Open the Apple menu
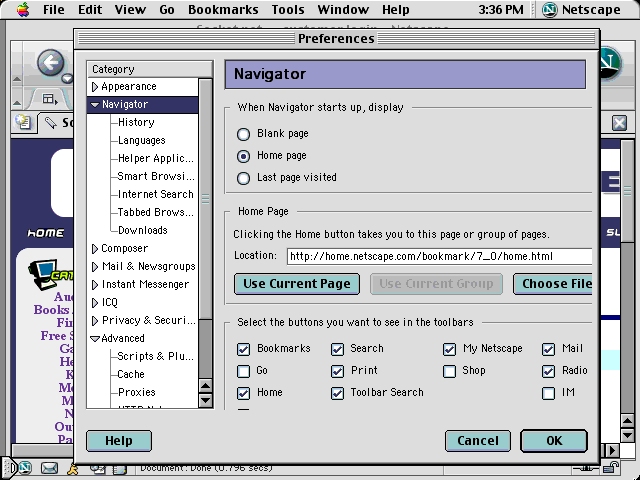Screen dimensions: 640x480 point(23,9)
